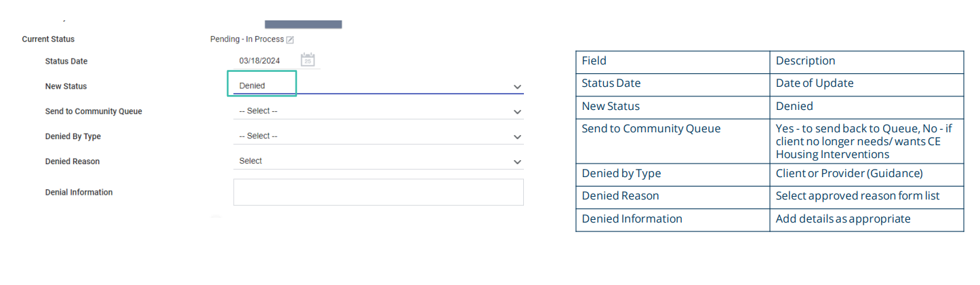Click the Denial Information form label

(x=79, y=193)
